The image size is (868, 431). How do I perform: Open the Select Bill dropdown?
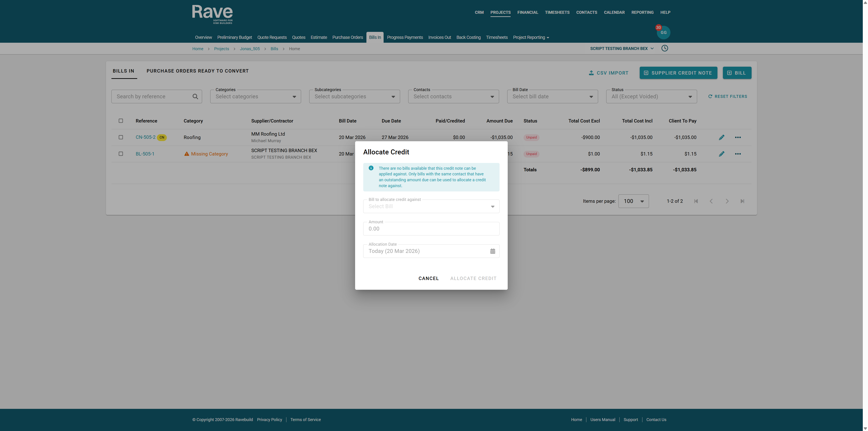tap(431, 206)
